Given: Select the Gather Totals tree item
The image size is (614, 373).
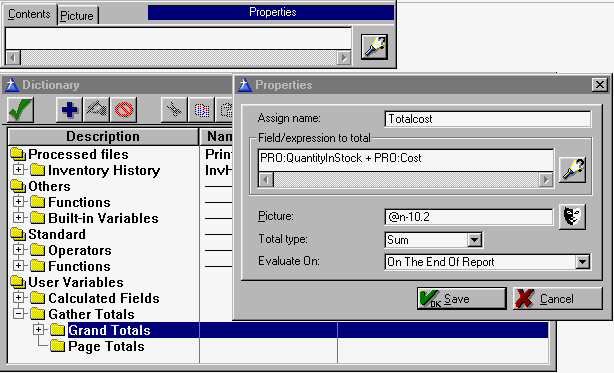Looking at the screenshot, I should pos(91,314).
